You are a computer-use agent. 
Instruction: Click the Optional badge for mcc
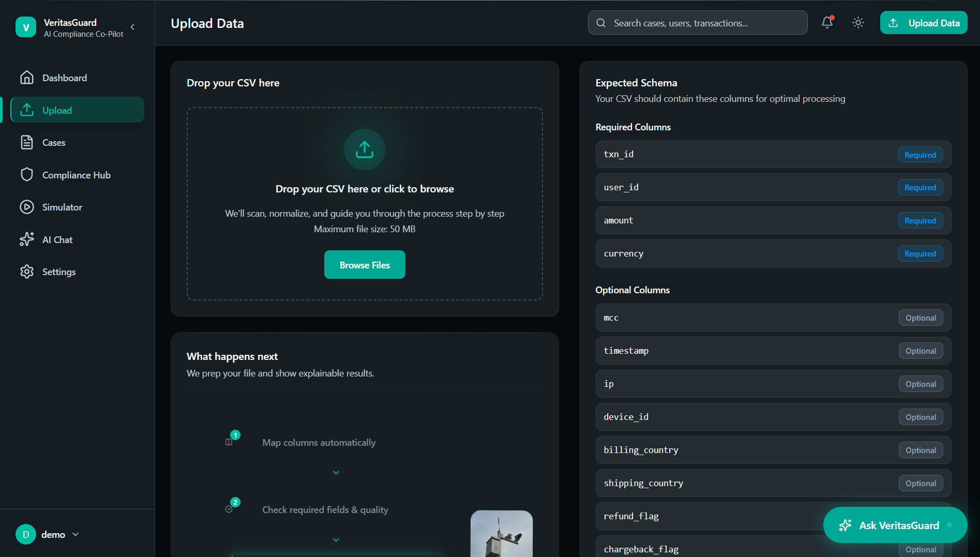tap(921, 318)
